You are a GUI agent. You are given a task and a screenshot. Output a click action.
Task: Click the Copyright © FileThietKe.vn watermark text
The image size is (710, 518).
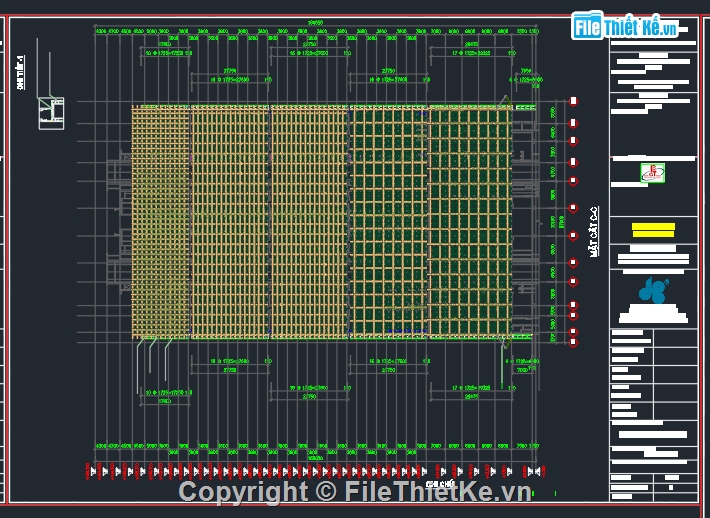(355, 492)
